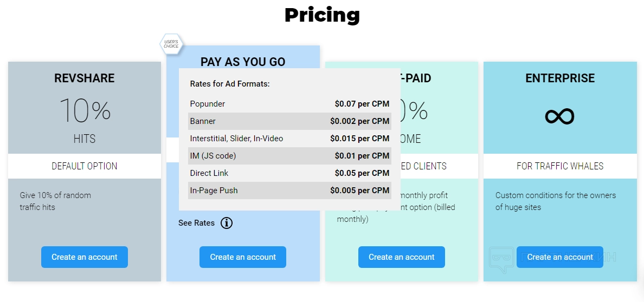Click the ENTERPRISE plan heading

(x=560, y=78)
